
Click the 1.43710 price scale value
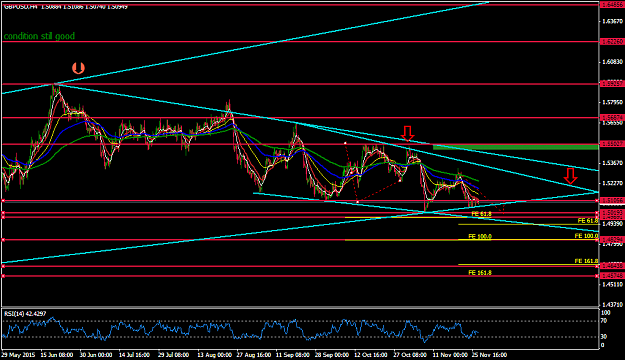[612, 305]
